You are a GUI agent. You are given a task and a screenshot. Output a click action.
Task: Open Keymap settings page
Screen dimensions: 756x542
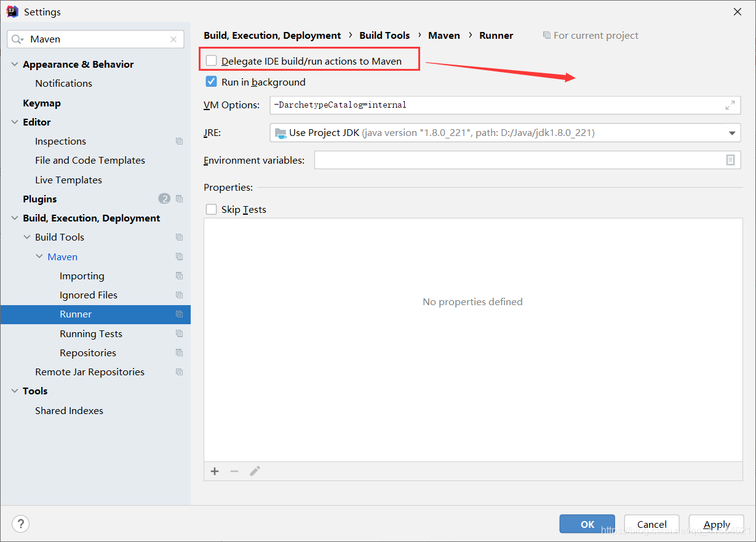tap(42, 103)
